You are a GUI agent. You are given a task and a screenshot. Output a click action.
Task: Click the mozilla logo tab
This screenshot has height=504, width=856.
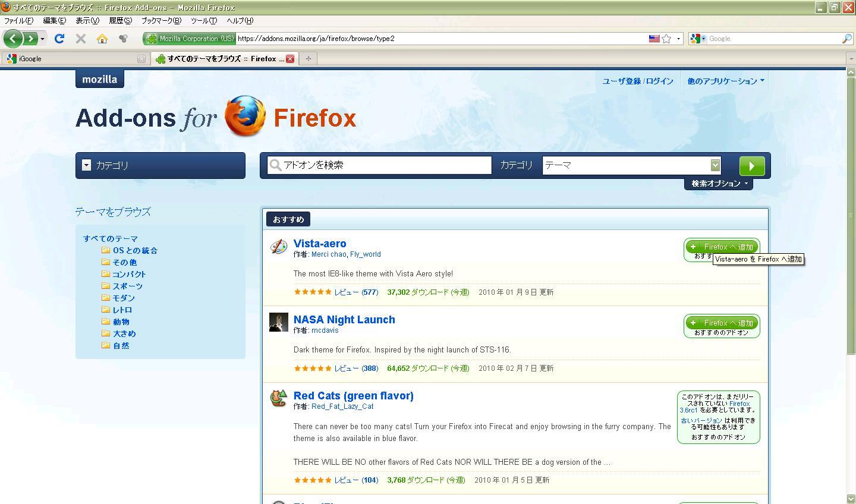coord(100,79)
